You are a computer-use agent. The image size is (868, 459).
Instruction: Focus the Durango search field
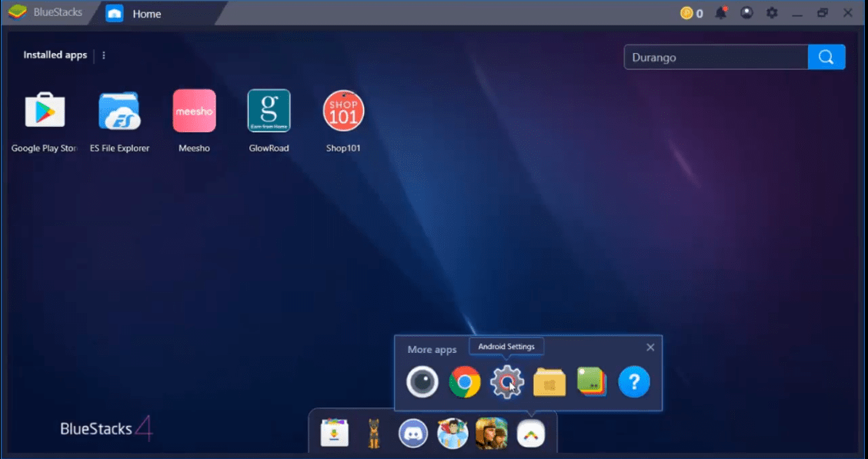pos(716,57)
